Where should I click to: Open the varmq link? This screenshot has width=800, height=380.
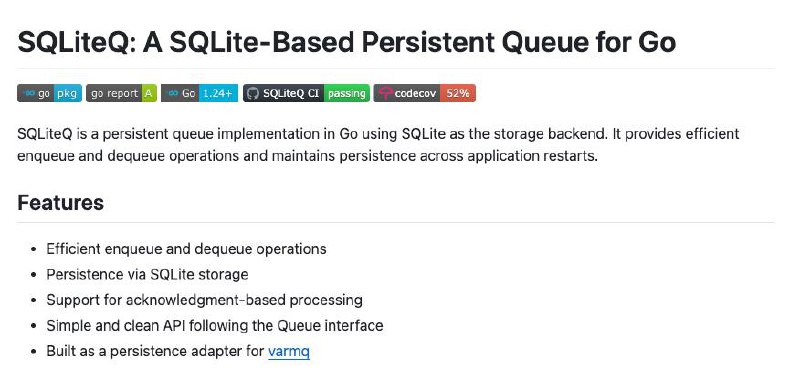coord(289,351)
